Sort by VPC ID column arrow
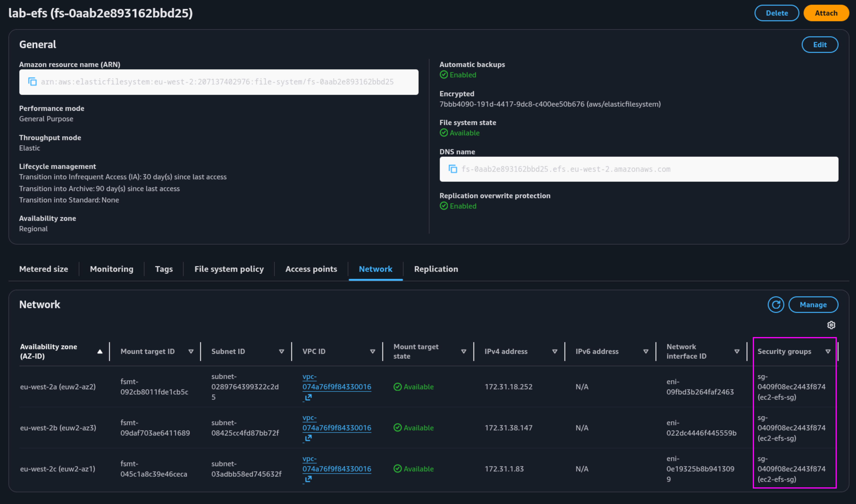Image resolution: width=856 pixels, height=504 pixels. tap(373, 352)
